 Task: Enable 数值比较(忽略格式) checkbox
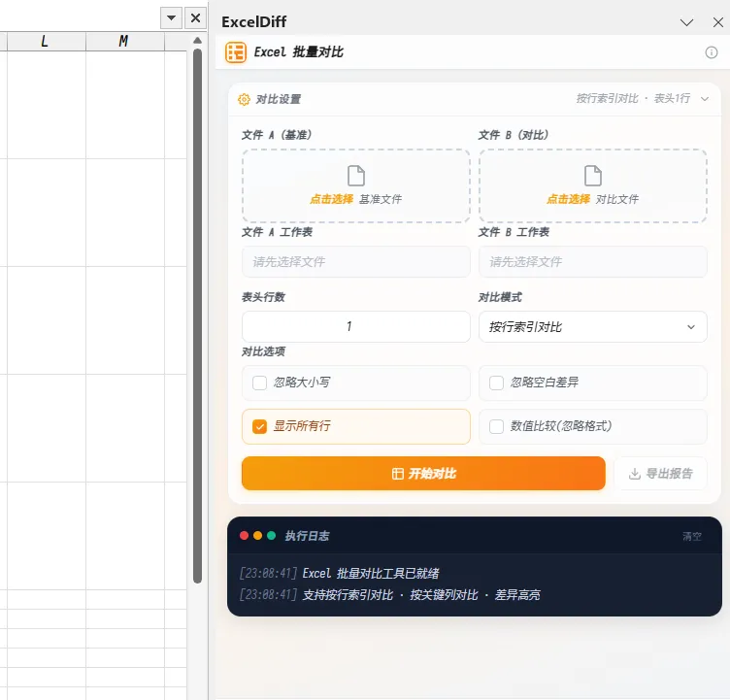496,426
